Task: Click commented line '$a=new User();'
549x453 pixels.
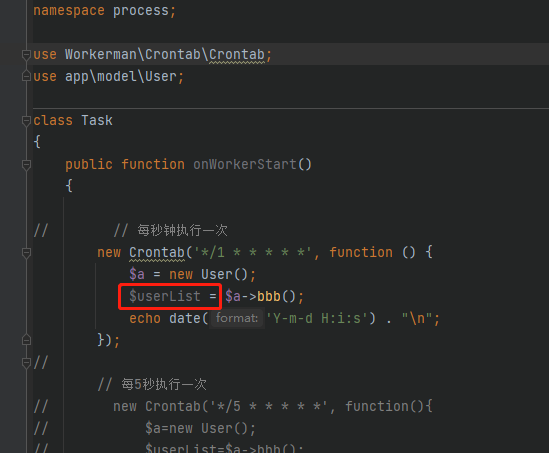Action: [x=201, y=428]
